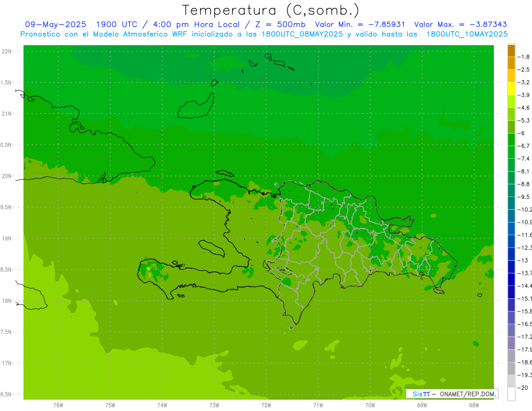Click the gray swatch between -18.6 and -19.3
The image size is (532, 411).
(511, 368)
